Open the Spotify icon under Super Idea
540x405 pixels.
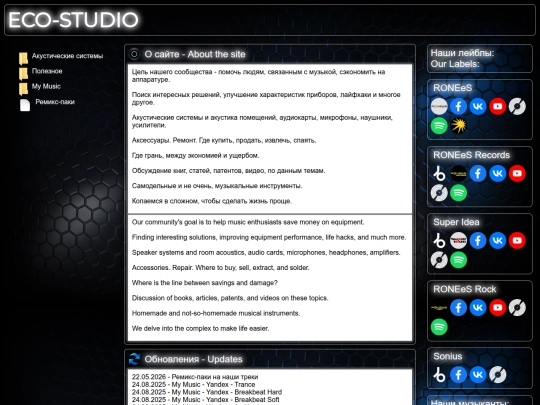458,260
